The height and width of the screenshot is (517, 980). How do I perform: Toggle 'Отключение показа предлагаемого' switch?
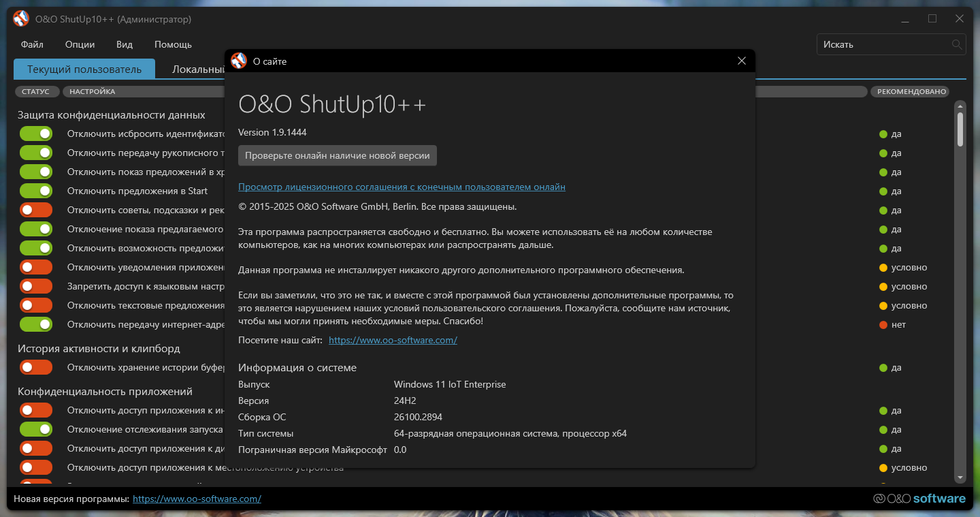point(36,229)
